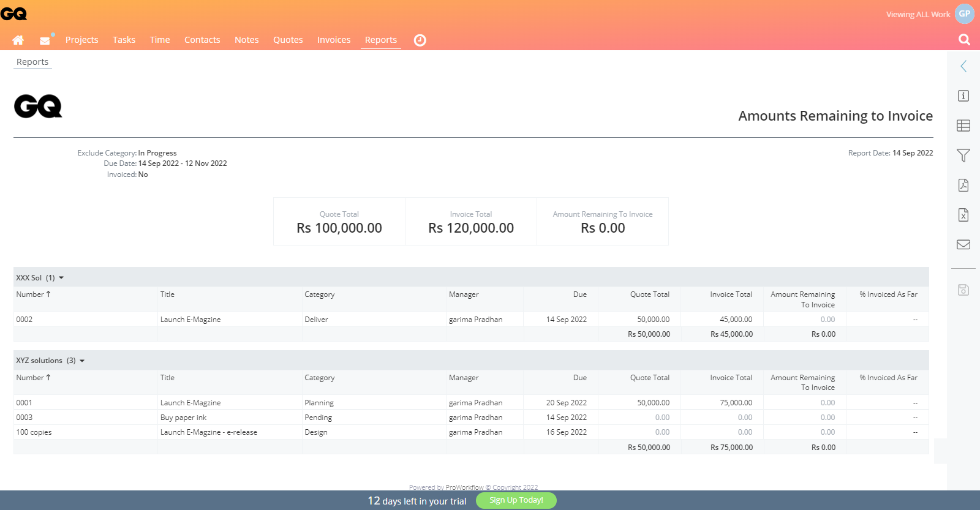
Task: Open quote number 0001
Action: (x=24, y=403)
